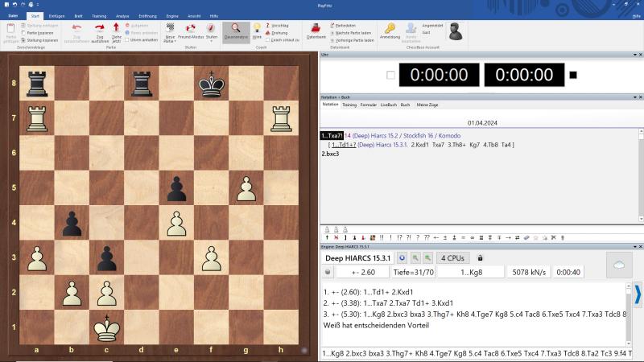Image resolution: width=644 pixels, height=362 pixels.
Task: Click the Anmeldung key icon
Action: coord(390,29)
